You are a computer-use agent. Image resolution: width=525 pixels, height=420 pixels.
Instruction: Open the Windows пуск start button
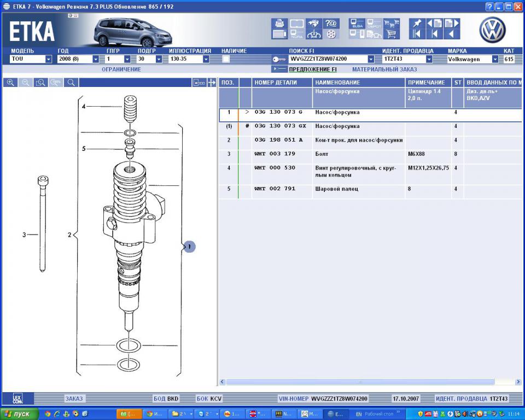pos(20,414)
